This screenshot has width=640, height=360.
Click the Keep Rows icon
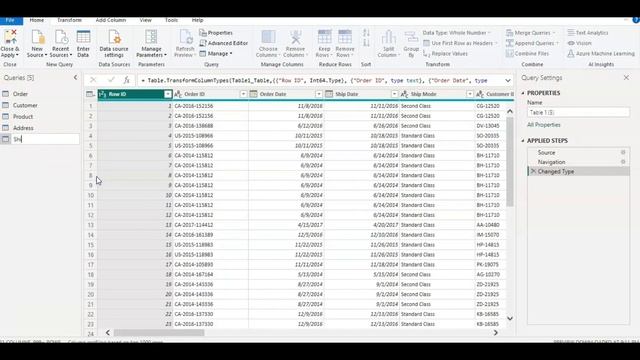[x=324, y=37]
